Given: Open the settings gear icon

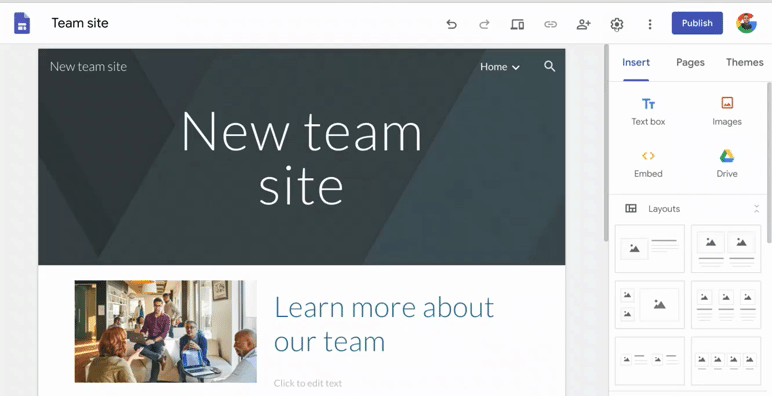Looking at the screenshot, I should [x=617, y=24].
